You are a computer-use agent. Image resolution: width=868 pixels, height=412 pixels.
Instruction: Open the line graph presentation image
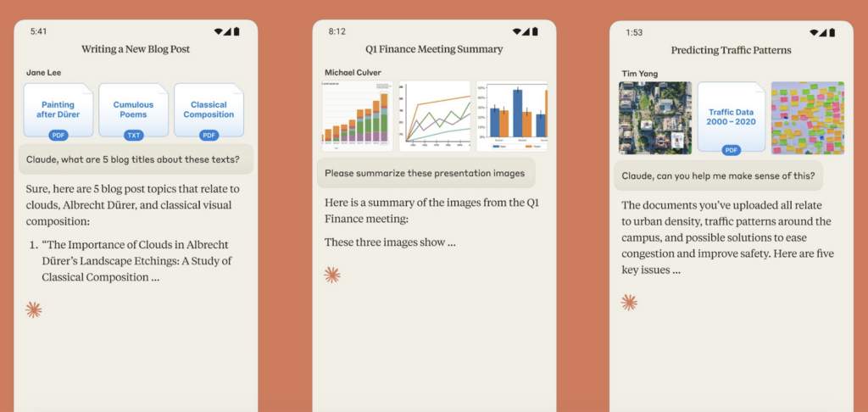pos(435,116)
